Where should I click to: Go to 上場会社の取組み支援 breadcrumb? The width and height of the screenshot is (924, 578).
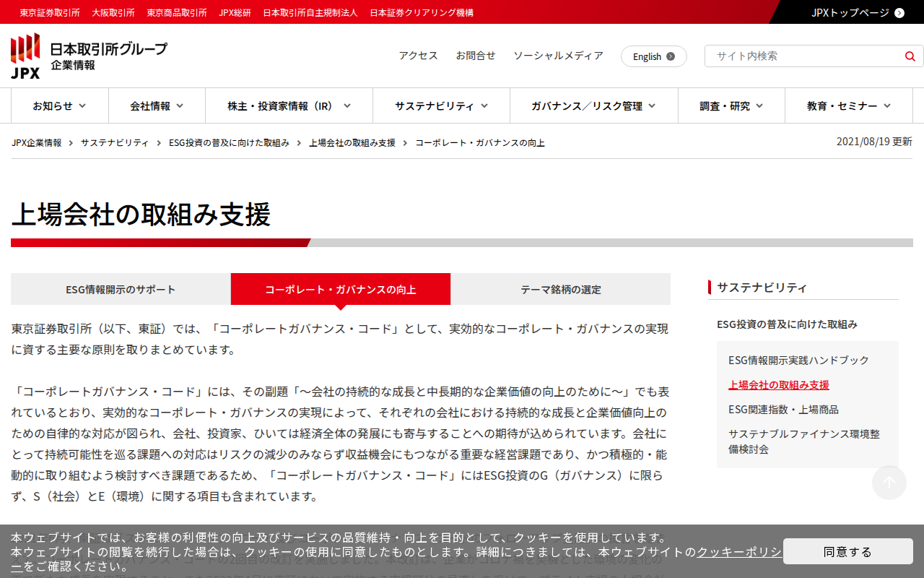coord(352,143)
